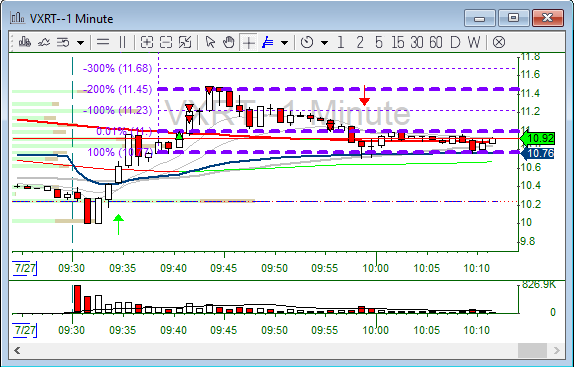Click the horizontal scrollbar thumb

532,351
